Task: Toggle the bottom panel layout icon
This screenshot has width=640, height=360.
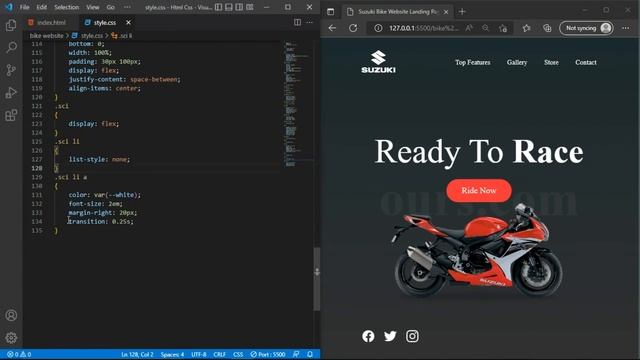Action: pos(229,7)
